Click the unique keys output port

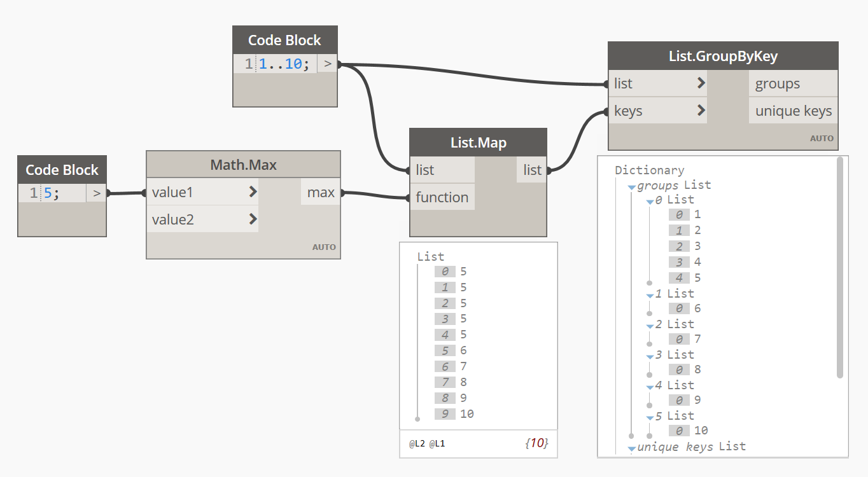click(x=794, y=111)
